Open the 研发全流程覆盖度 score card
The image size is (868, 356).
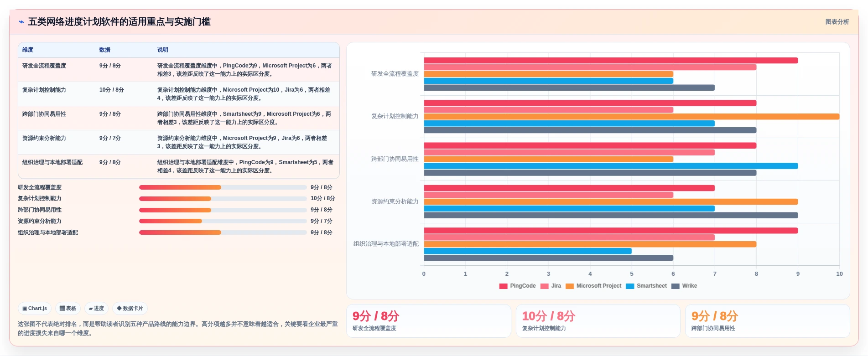(429, 321)
